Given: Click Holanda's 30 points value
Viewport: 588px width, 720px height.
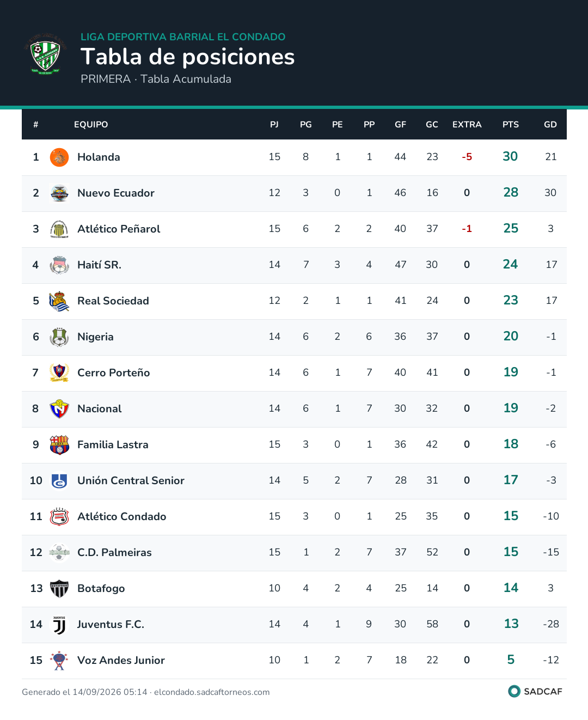Looking at the screenshot, I should 510,156.
